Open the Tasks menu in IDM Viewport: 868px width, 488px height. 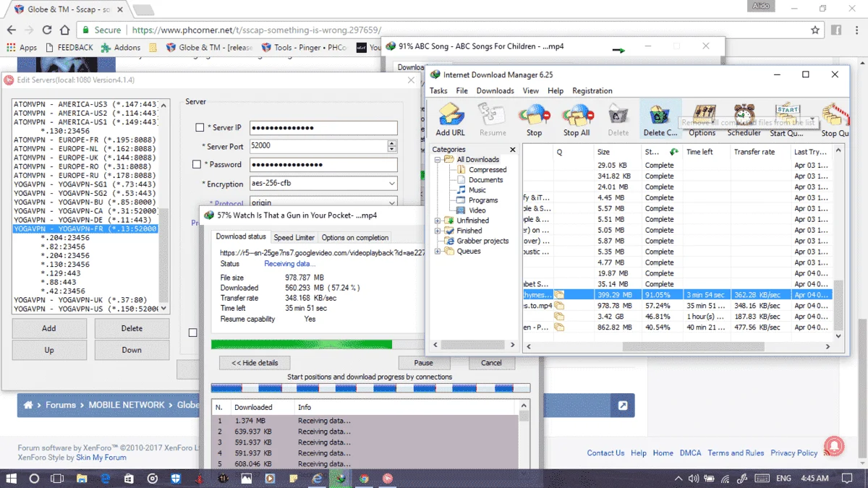438,91
